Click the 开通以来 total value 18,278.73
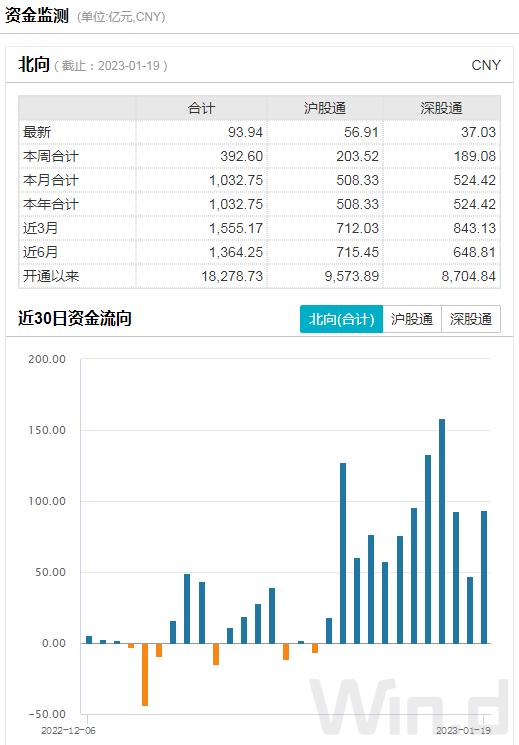The height and width of the screenshot is (745, 519). click(x=232, y=276)
